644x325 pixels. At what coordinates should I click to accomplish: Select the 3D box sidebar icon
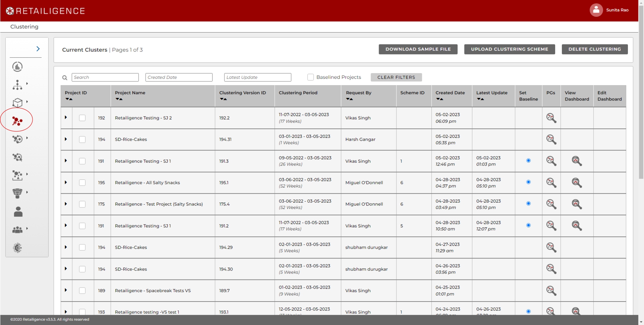17,103
